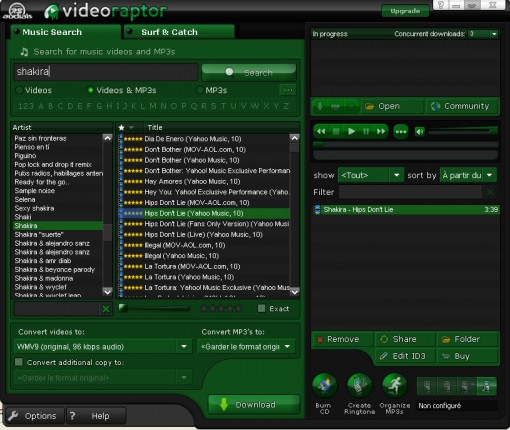Open the sort by À partir du dropdown
Viewport: 510px width, 430px height.
click(489, 175)
